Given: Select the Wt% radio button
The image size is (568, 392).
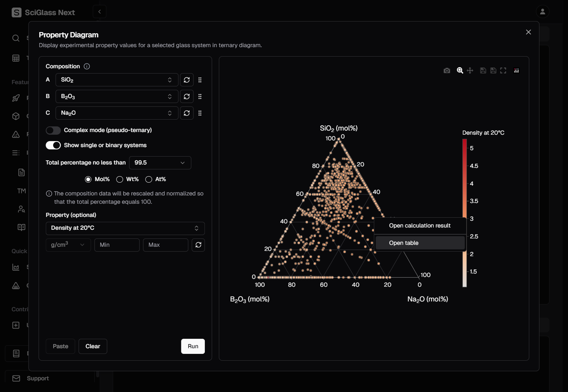Looking at the screenshot, I should coord(120,179).
